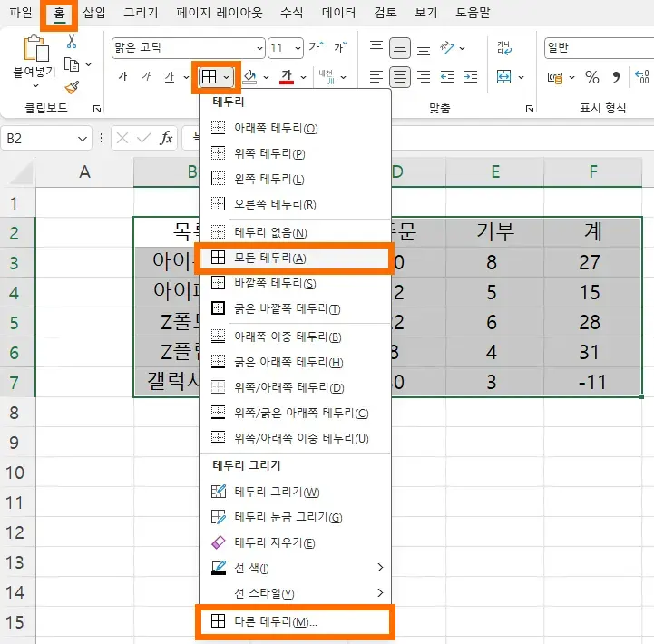Click the red font color 가 swatch

pyautogui.click(x=287, y=77)
